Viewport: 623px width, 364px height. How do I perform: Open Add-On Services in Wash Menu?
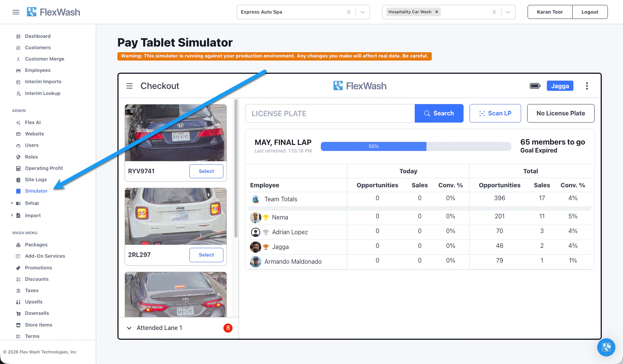tap(45, 256)
